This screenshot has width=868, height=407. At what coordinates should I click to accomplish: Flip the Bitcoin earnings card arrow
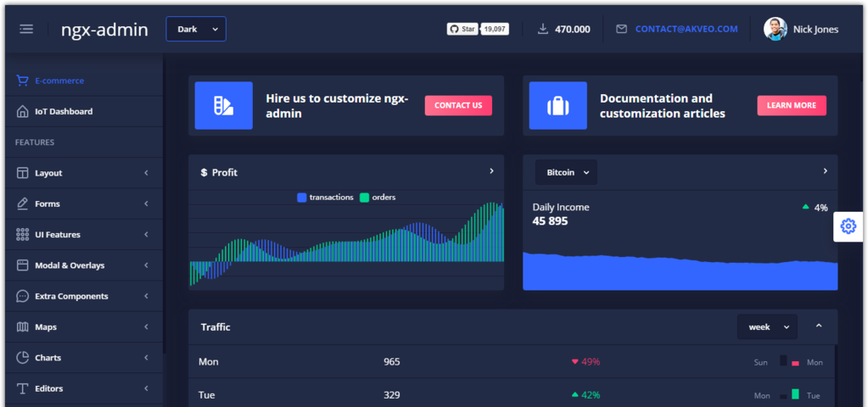[826, 171]
